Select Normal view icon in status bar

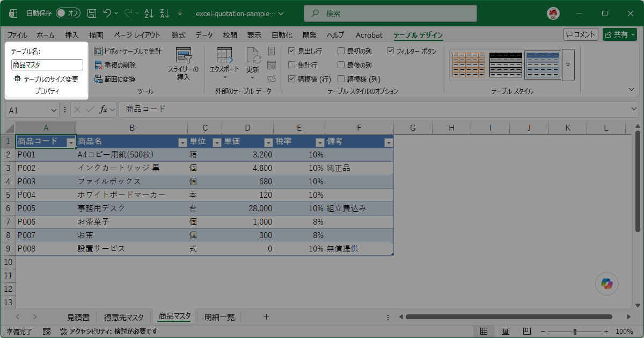(484, 332)
